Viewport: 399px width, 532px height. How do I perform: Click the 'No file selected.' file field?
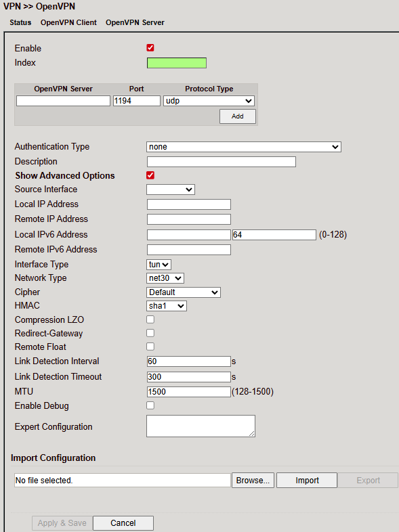(123, 481)
